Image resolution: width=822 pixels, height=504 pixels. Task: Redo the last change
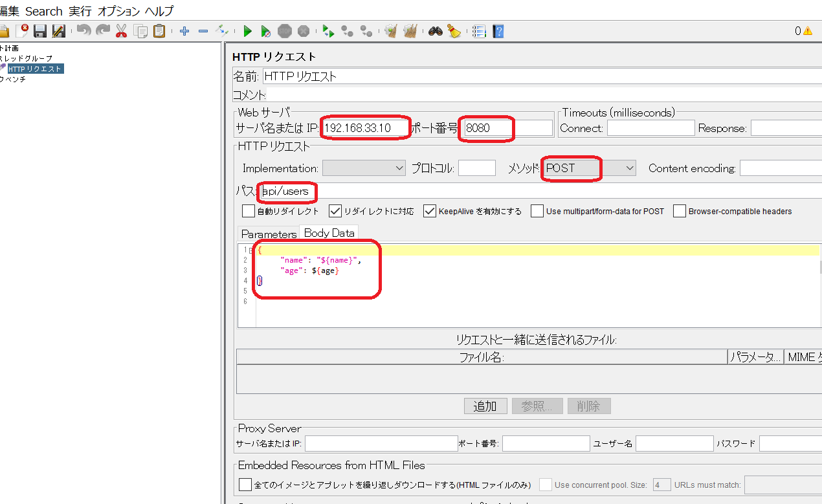[102, 30]
